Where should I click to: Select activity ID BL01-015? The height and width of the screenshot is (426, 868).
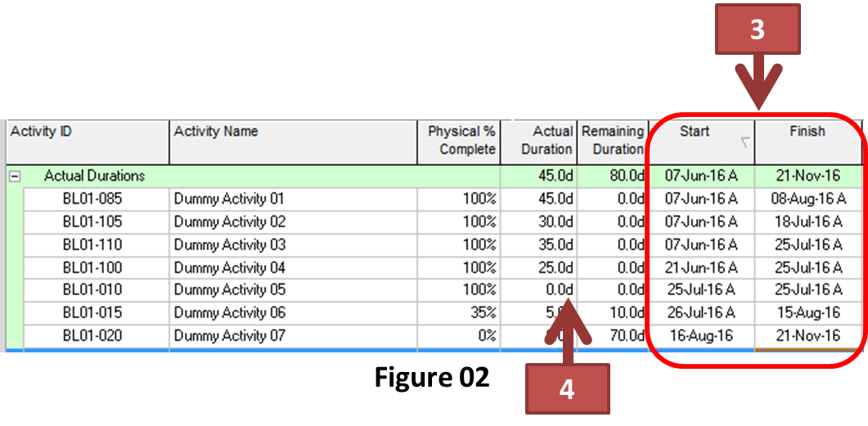[x=92, y=312]
